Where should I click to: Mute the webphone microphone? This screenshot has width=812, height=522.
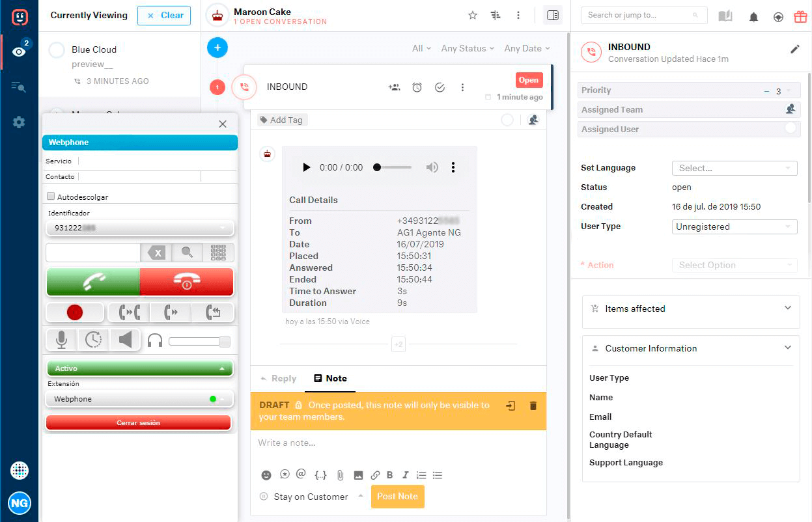coord(62,340)
